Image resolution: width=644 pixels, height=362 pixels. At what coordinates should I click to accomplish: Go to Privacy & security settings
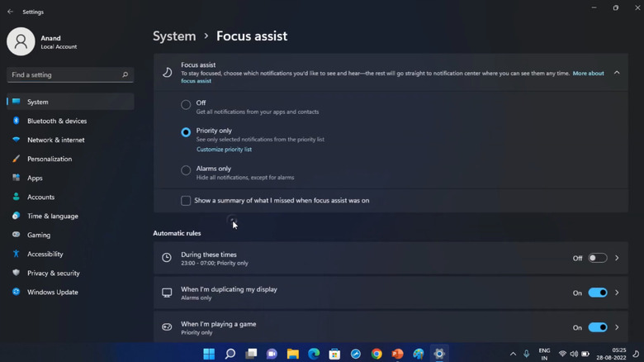click(x=53, y=274)
